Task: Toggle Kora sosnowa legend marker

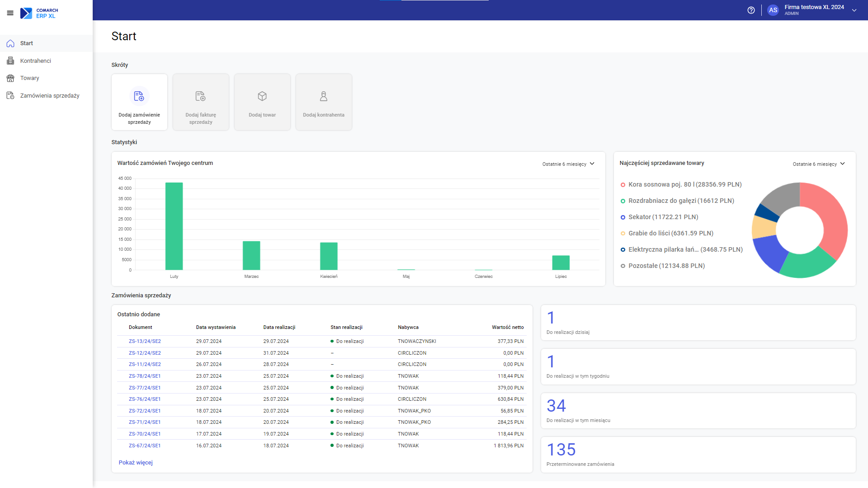Action: (x=623, y=185)
